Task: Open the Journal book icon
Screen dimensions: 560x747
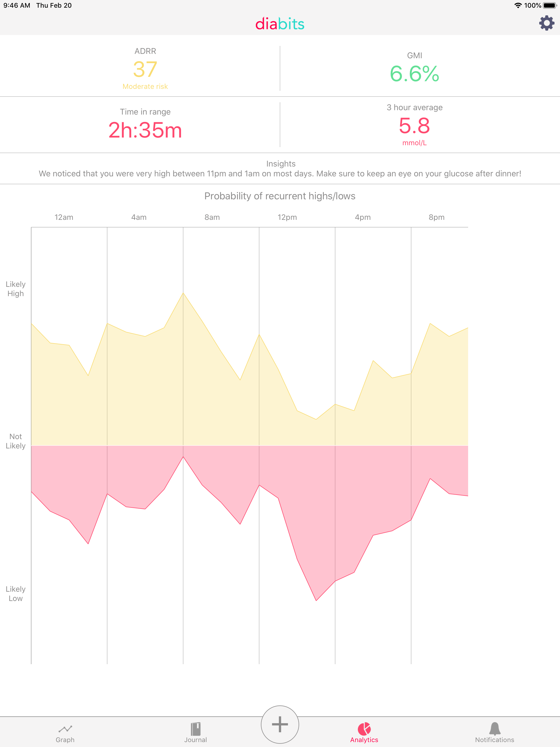Action: coord(196,729)
